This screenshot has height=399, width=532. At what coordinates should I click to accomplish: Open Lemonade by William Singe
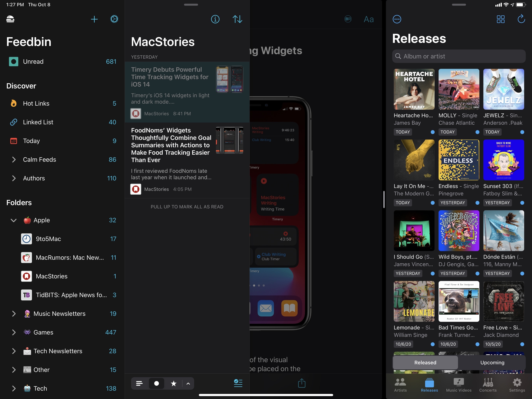click(414, 301)
